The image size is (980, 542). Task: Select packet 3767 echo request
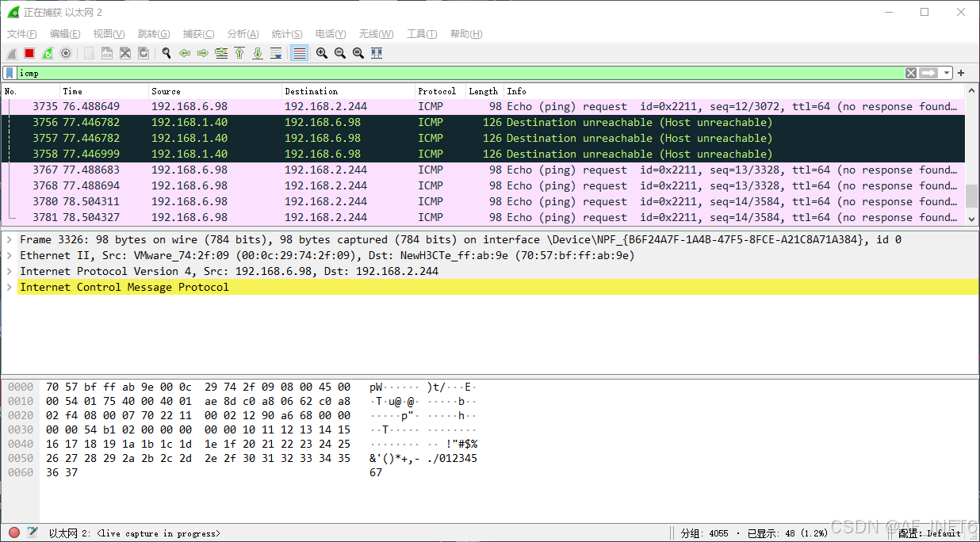click(x=483, y=170)
